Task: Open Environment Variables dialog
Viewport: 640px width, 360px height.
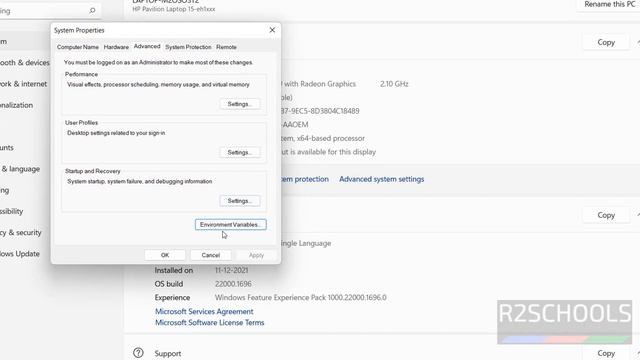Action: (231, 224)
